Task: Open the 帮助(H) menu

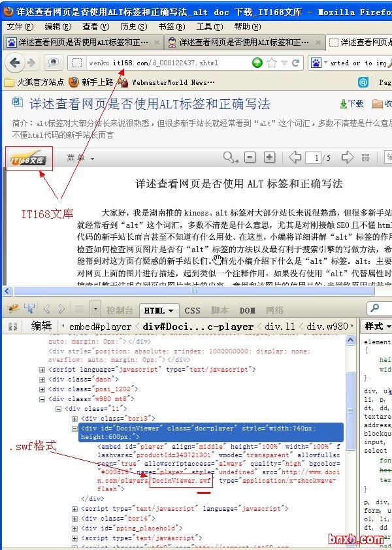Action: tap(248, 27)
